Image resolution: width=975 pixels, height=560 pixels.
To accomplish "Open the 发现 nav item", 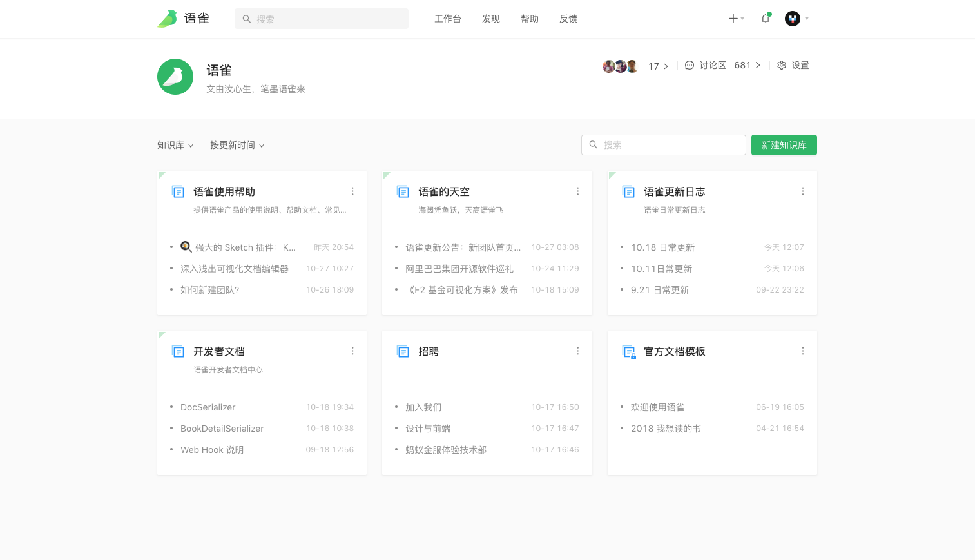I will (x=490, y=19).
